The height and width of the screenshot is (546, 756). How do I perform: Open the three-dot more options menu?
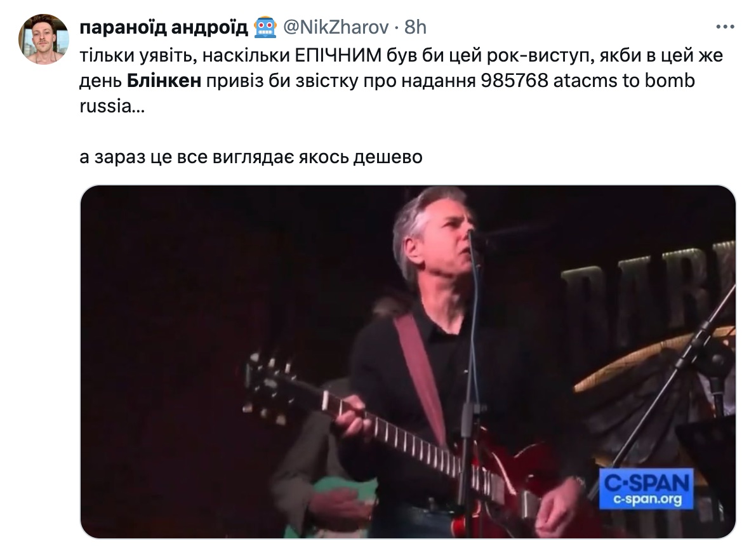point(725,27)
